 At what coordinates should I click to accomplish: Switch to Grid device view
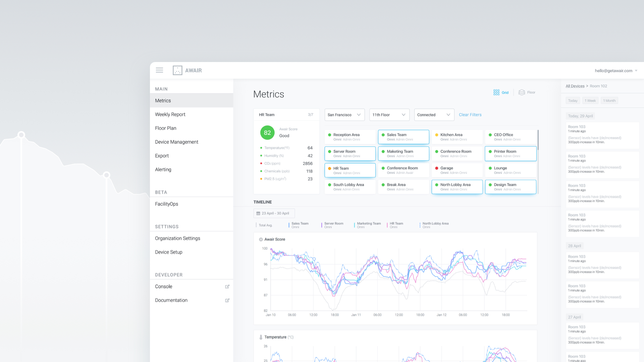tap(501, 92)
